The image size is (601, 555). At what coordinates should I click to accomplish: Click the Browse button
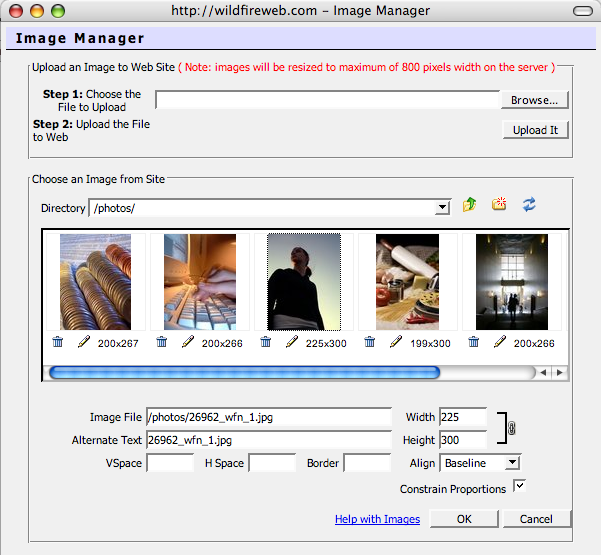[x=535, y=100]
